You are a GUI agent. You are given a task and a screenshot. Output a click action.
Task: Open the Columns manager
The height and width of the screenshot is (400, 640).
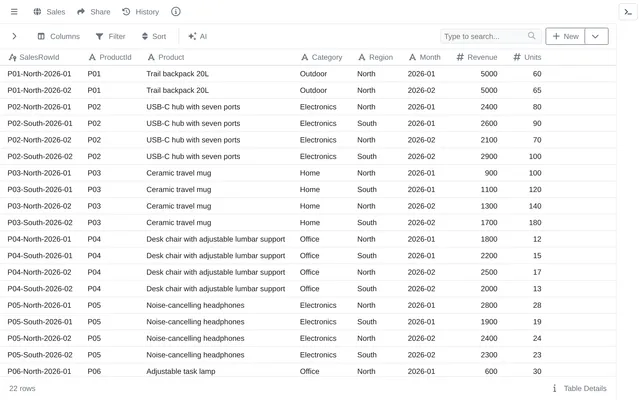coord(59,36)
